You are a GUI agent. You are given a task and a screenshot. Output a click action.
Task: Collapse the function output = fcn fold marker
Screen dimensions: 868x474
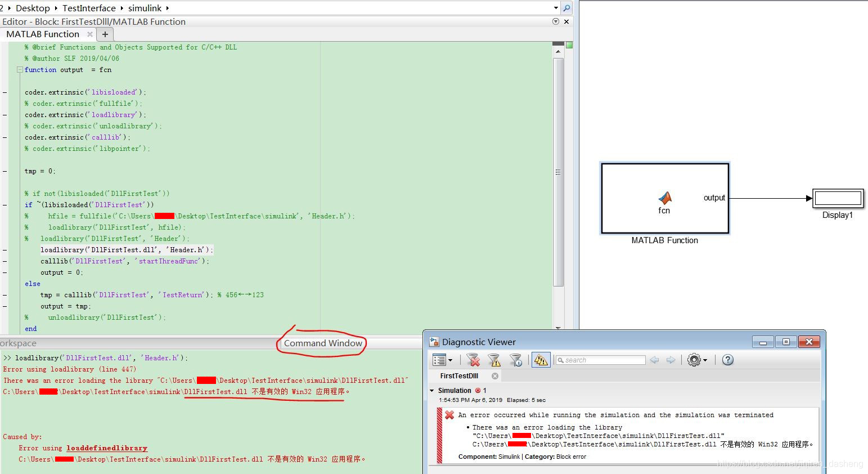(20, 70)
